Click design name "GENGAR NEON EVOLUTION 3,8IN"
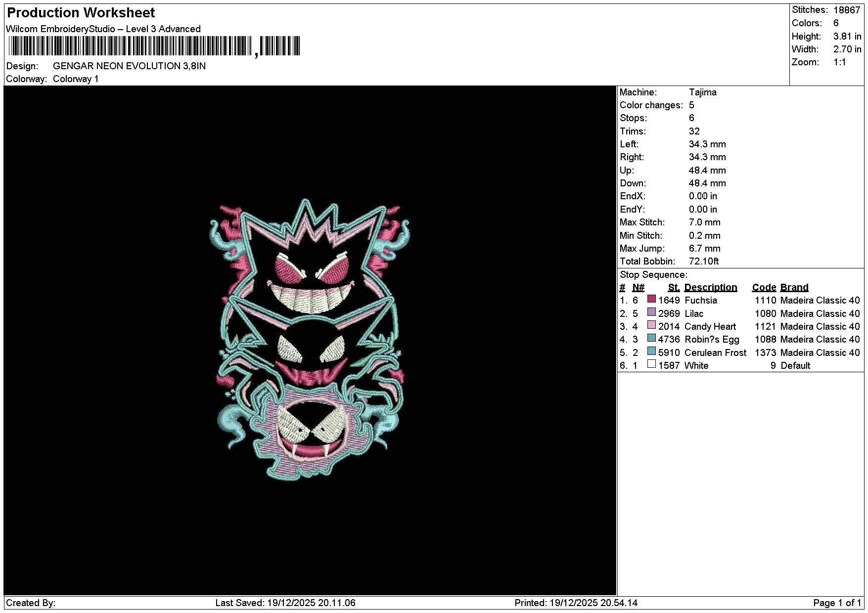 [x=129, y=66]
